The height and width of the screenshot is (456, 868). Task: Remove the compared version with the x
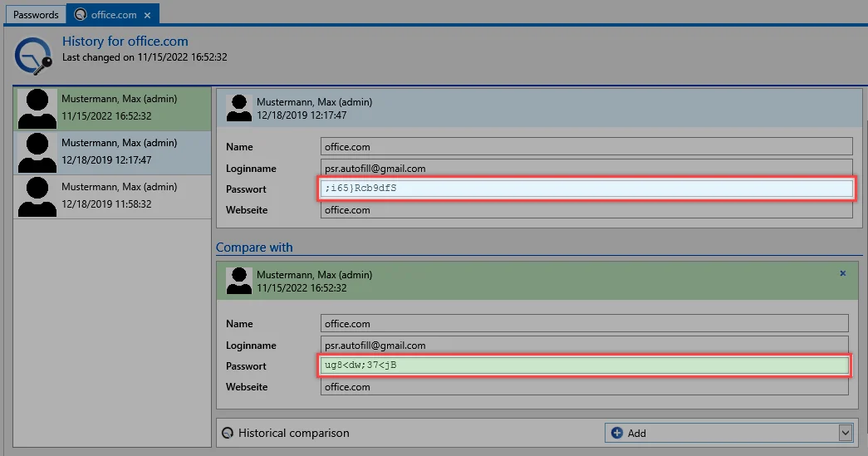[842, 273]
